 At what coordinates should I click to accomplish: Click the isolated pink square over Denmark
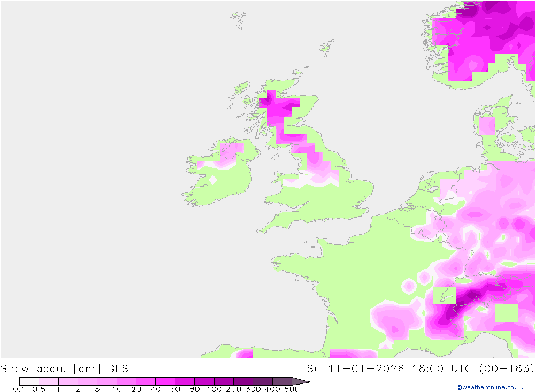click(x=487, y=126)
